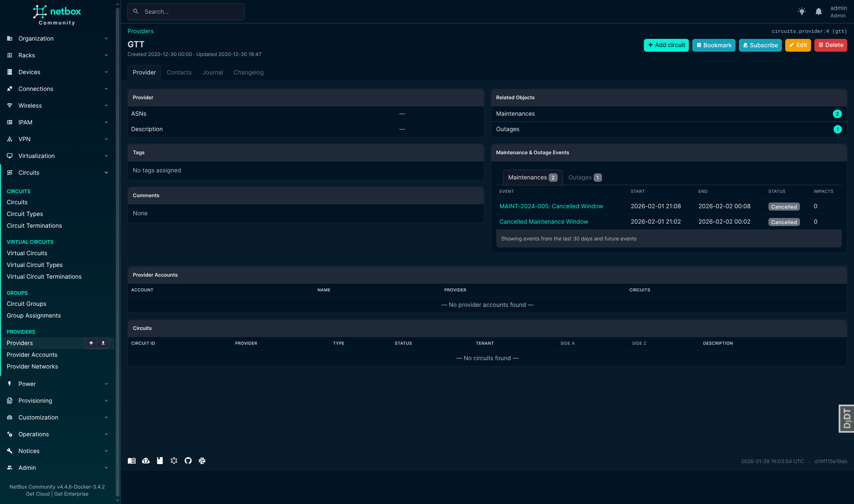This screenshot has width=854, height=504.
Task: Open the docs book icon in the footer
Action: (x=132, y=460)
